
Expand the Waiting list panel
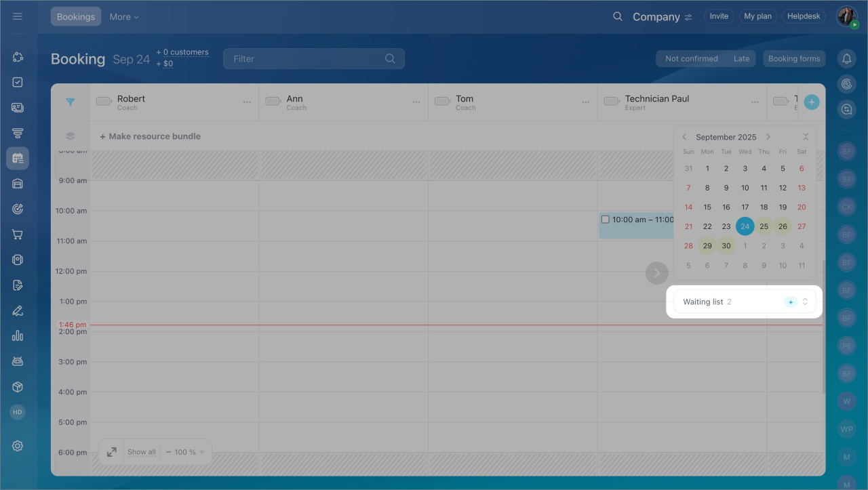pyautogui.click(x=805, y=302)
